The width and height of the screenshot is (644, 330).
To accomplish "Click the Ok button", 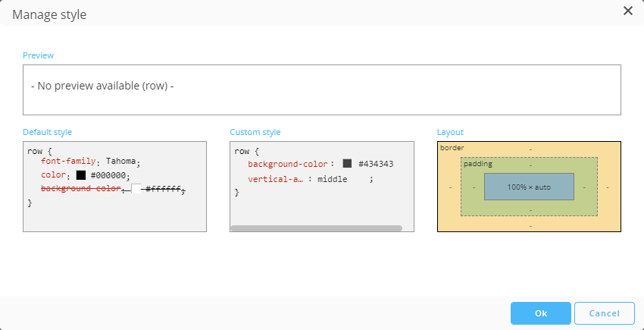I will coord(540,313).
